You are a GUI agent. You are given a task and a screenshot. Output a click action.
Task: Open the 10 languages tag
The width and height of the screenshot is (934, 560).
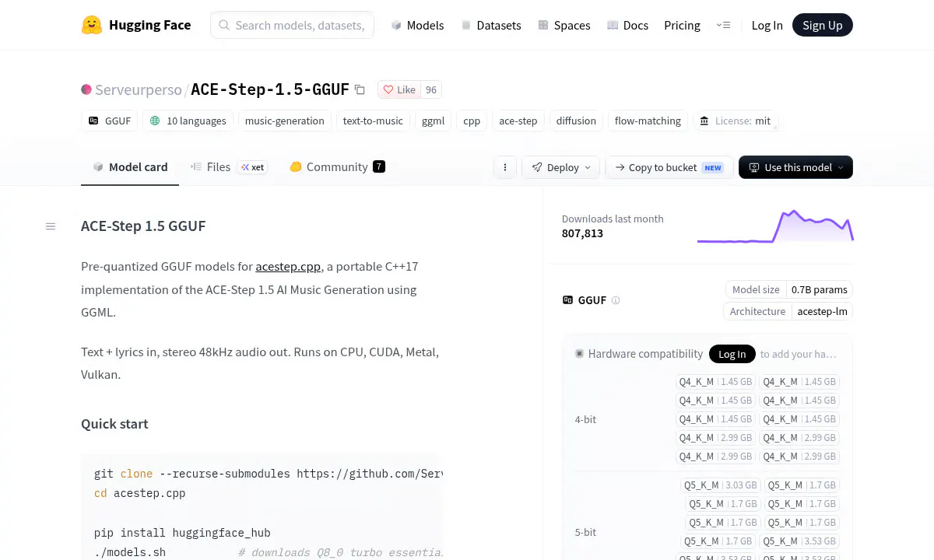tap(188, 121)
